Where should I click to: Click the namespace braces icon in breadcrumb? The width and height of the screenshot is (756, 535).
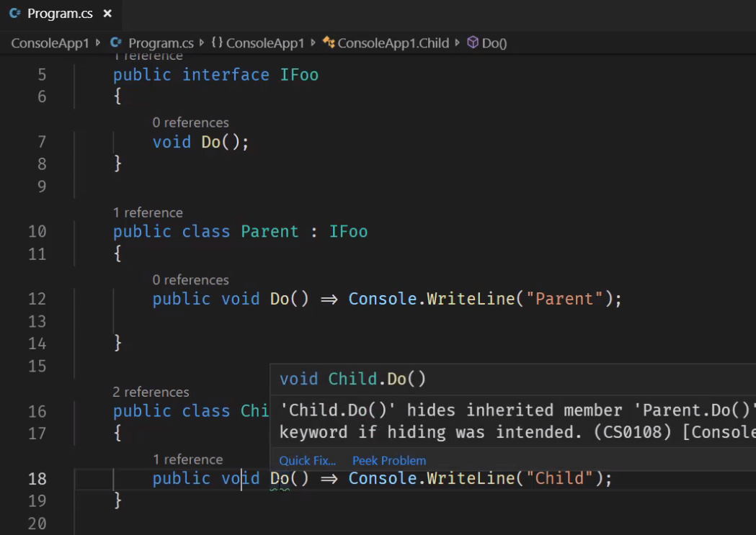pos(217,43)
